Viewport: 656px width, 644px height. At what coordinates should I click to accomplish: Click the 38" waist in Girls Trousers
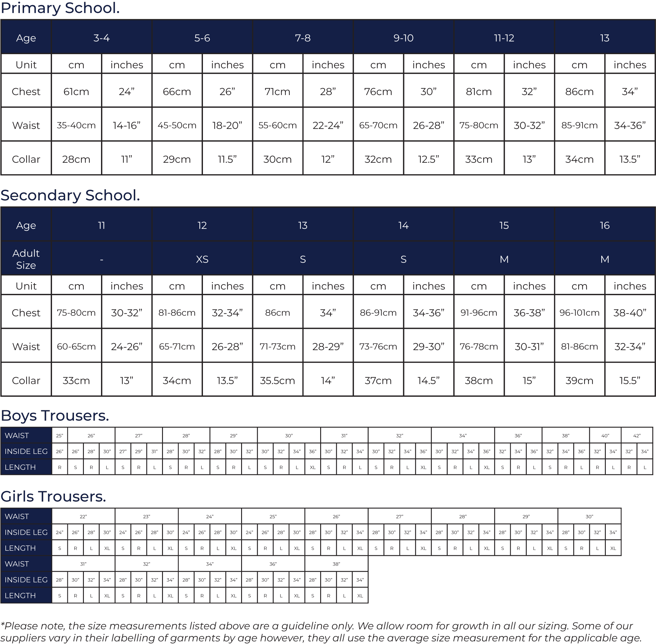coord(336,564)
